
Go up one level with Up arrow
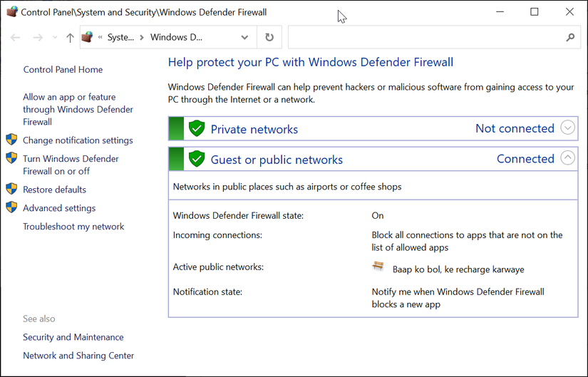70,37
